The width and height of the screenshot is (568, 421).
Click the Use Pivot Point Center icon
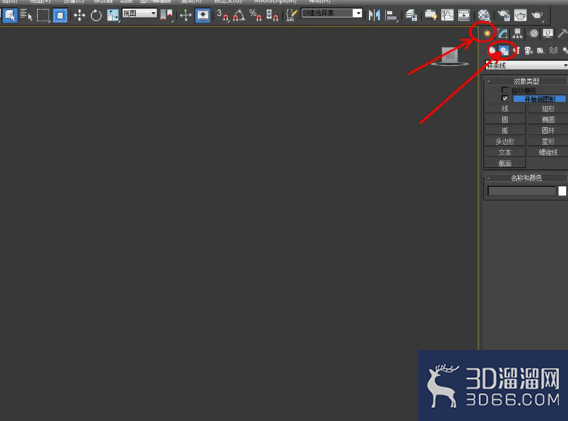click(166, 15)
